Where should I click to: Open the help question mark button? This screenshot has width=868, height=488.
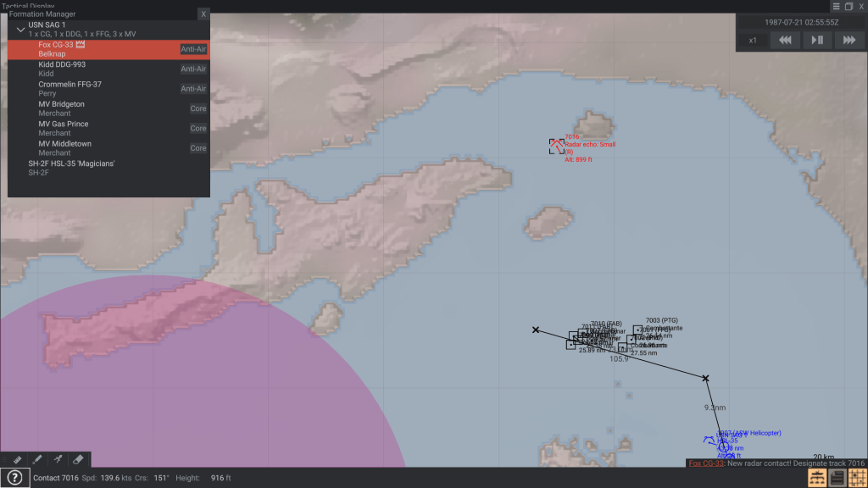pos(14,478)
